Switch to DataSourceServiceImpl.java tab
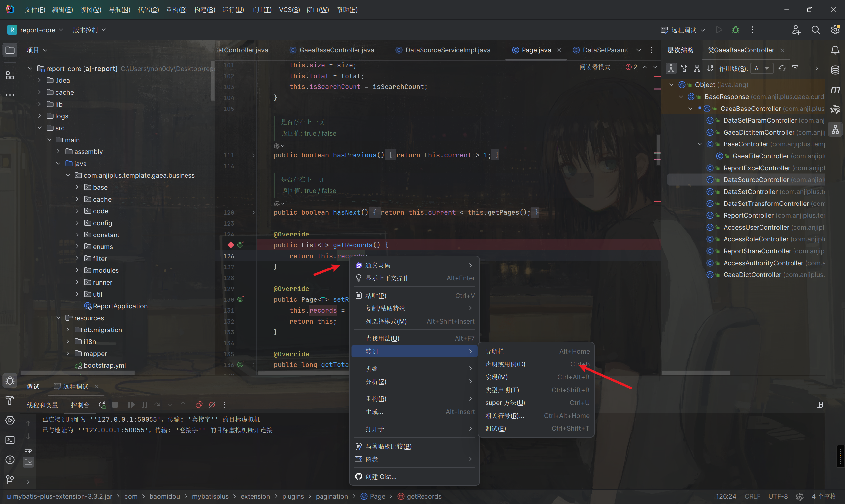845x504 pixels. pos(447,50)
